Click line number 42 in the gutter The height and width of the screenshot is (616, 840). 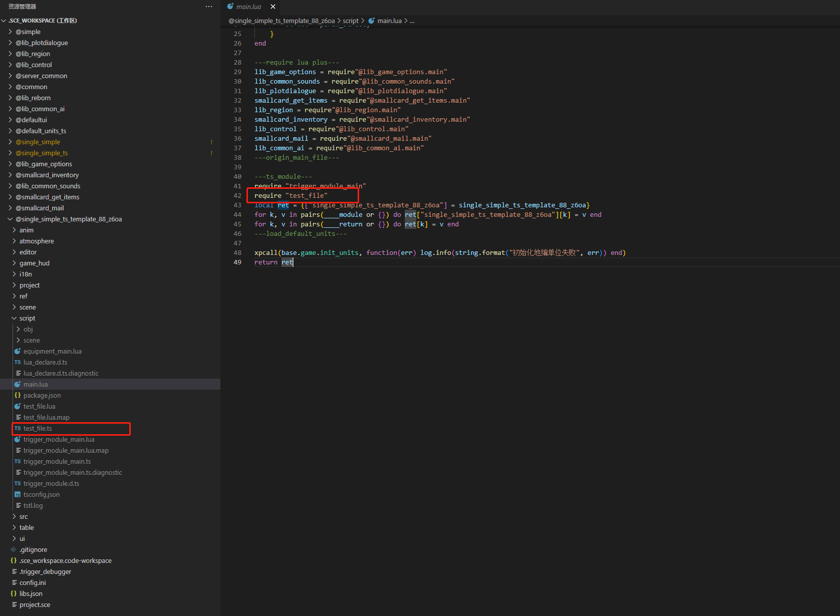237,195
